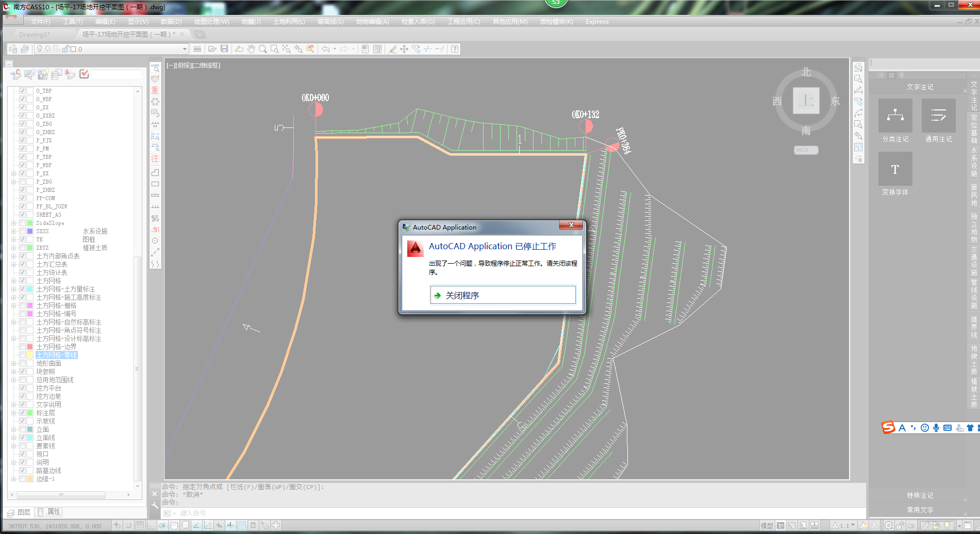This screenshot has height=534, width=980.
Task: Expand the 边缘-1 layer node
Action: [x=13, y=479]
